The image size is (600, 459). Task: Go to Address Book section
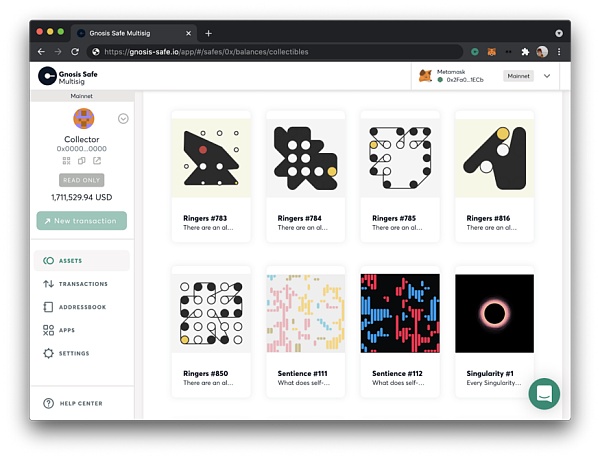81,307
